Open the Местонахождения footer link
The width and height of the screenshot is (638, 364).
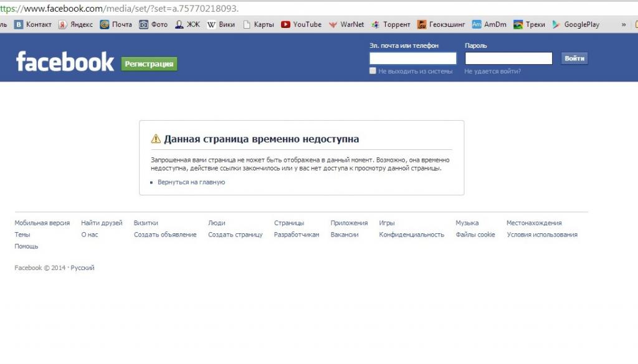point(534,223)
